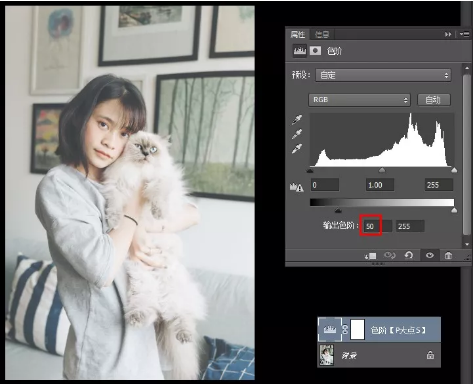Image resolution: width=473 pixels, height=385 pixels.
Task: Click the panel scrollbar up arrow
Action: (x=467, y=68)
